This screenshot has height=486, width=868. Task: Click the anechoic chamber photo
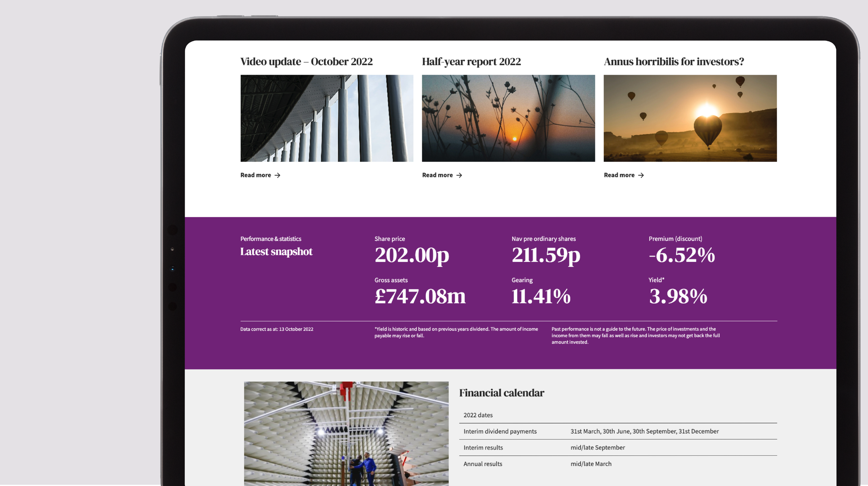click(x=346, y=433)
